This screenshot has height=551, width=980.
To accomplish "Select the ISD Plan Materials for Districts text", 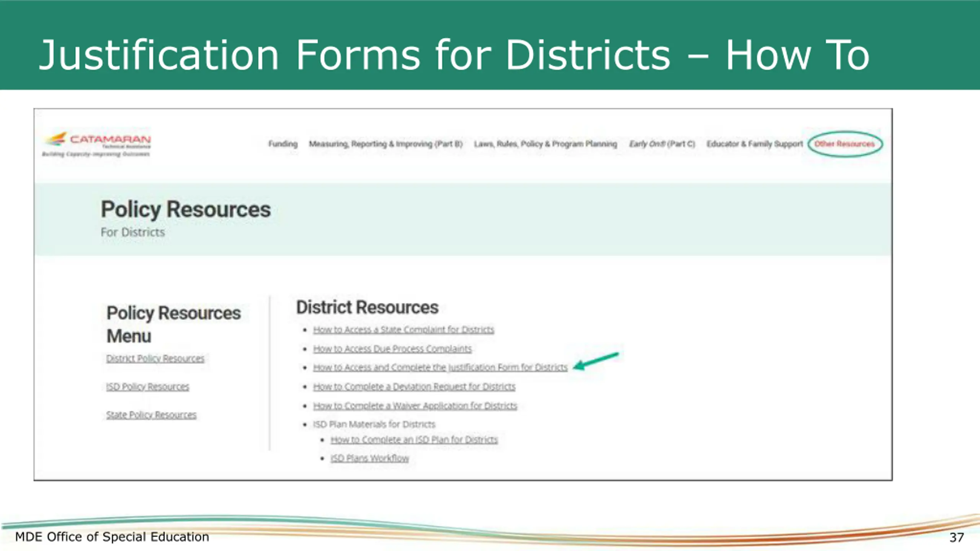I will [374, 424].
